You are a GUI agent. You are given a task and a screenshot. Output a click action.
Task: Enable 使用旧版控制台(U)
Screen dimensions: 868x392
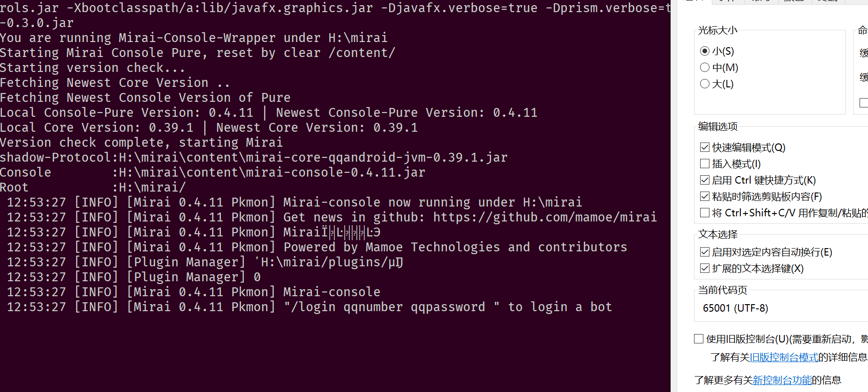[x=698, y=338]
